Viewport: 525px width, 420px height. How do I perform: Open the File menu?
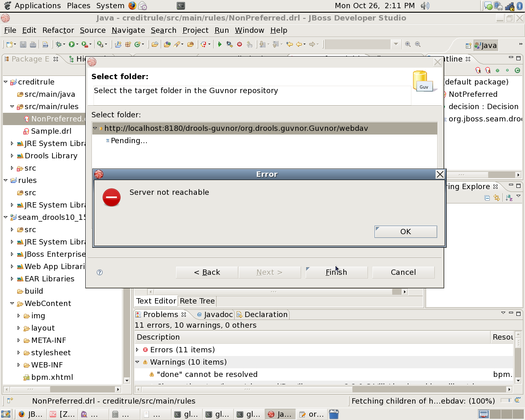pyautogui.click(x=10, y=30)
